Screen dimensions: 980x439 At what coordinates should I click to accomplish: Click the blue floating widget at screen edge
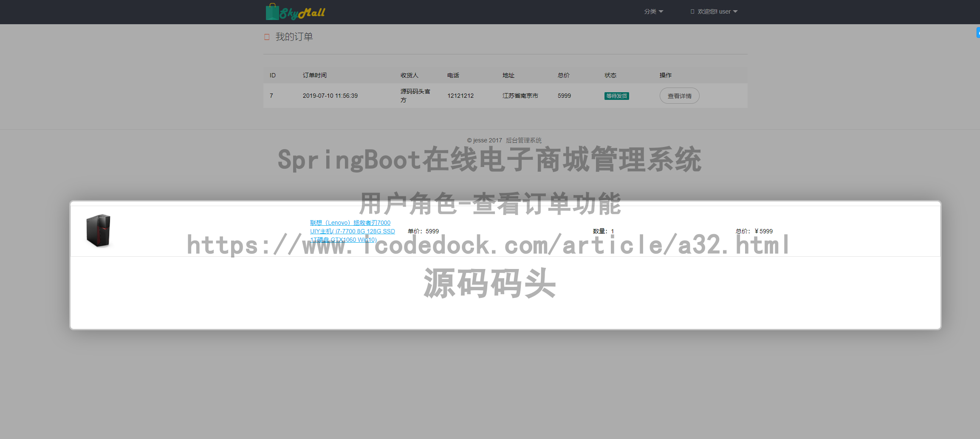[977, 33]
